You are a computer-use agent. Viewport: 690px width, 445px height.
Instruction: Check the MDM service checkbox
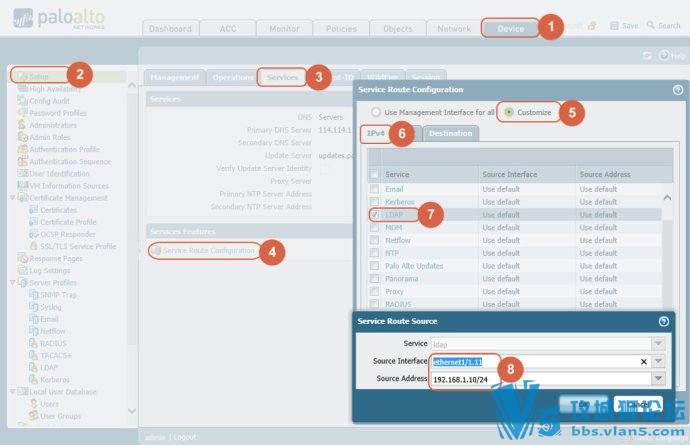click(374, 227)
